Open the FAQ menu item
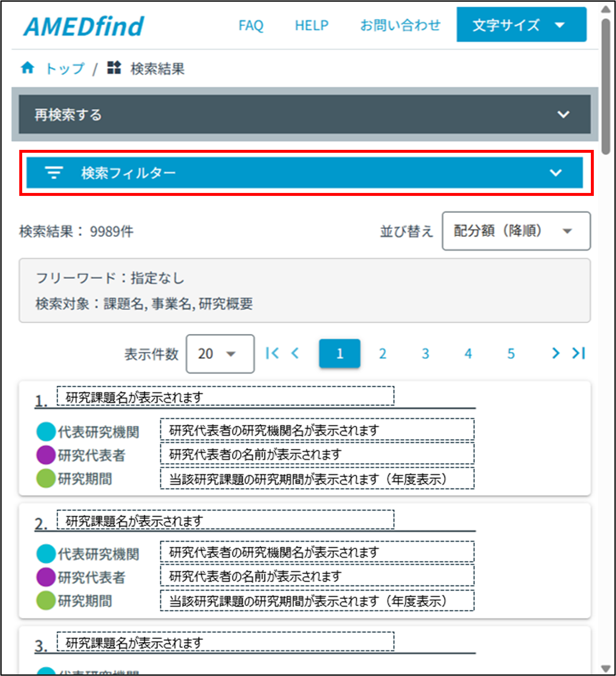The image size is (616, 676). point(251,26)
